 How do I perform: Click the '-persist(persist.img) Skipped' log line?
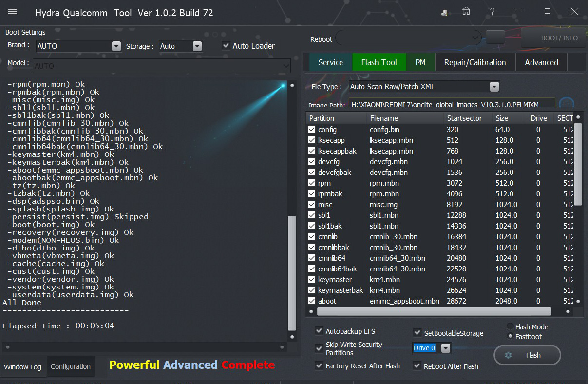(78, 217)
